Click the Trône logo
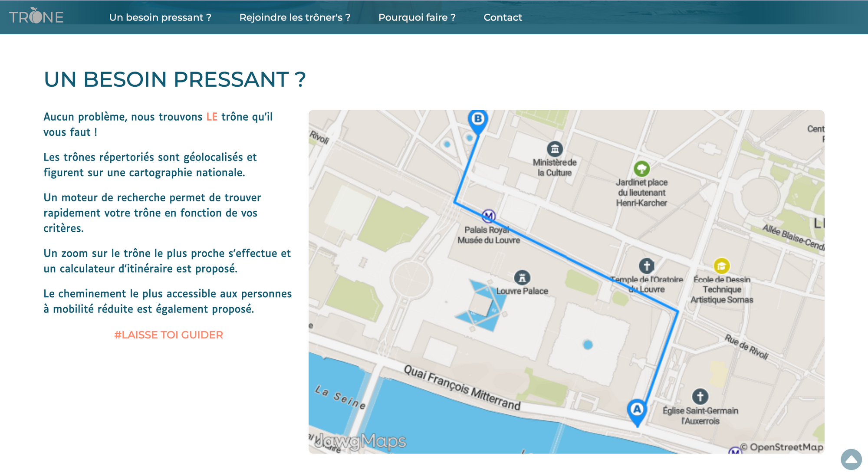The height and width of the screenshot is (476, 868). 36,16
